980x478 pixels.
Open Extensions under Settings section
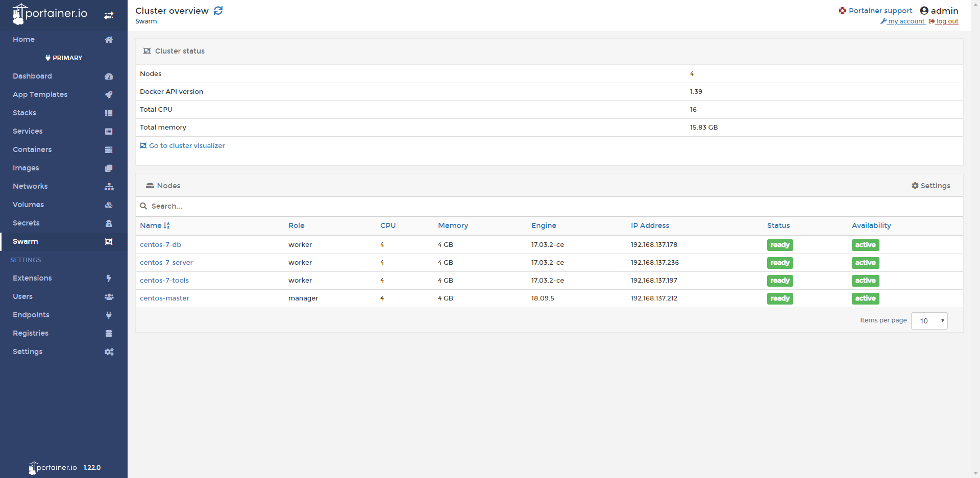(32, 278)
